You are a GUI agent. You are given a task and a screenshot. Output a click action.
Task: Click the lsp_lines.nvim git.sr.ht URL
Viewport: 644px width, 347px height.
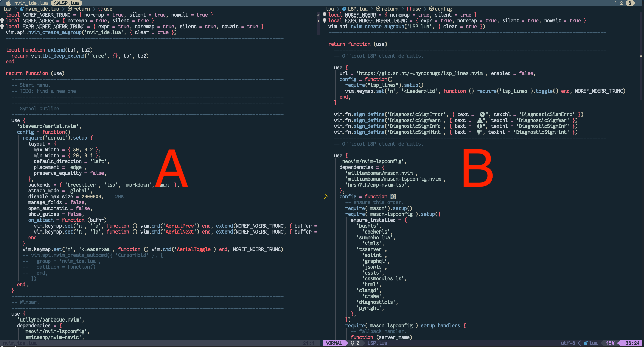pos(421,73)
